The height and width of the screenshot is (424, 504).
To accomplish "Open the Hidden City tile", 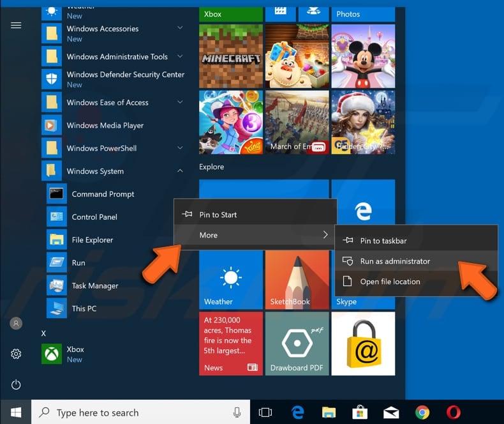I will point(363,122).
